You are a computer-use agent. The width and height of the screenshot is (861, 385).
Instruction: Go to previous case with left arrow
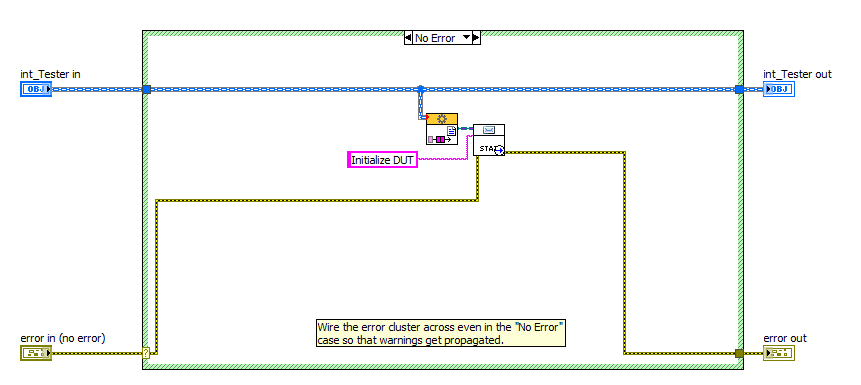(x=409, y=38)
